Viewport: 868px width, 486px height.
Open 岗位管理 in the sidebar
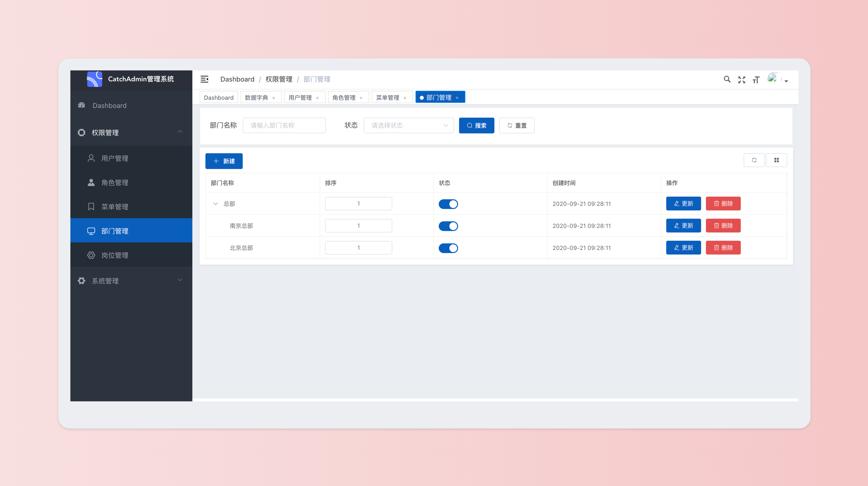tap(131, 255)
